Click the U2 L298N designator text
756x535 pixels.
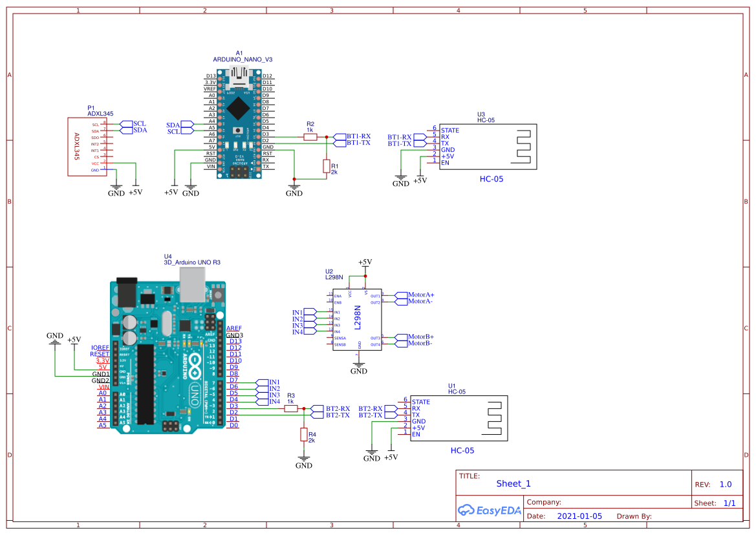pos(334,275)
